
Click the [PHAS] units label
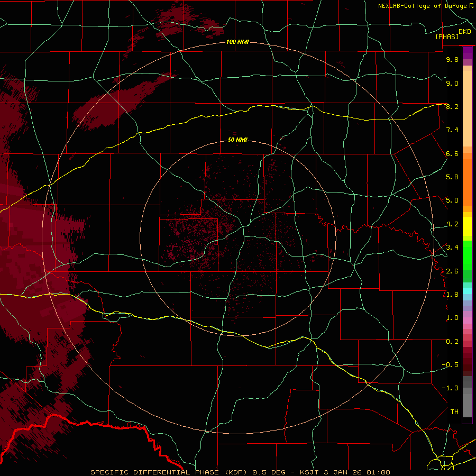coord(447,36)
